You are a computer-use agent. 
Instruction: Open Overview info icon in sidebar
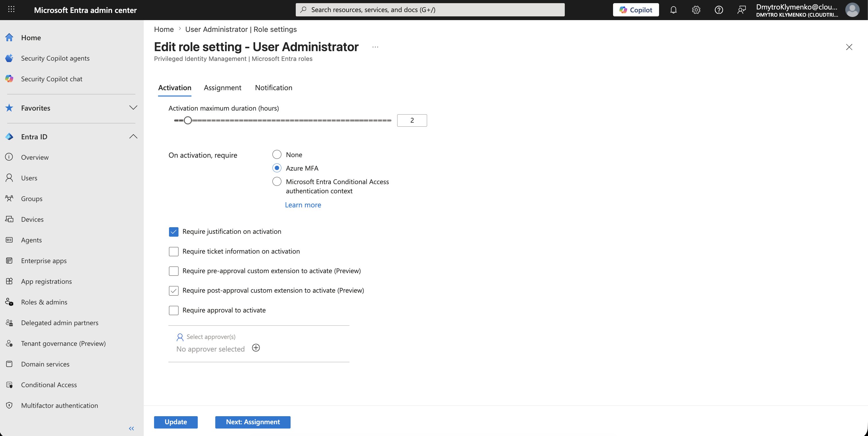tap(9, 157)
